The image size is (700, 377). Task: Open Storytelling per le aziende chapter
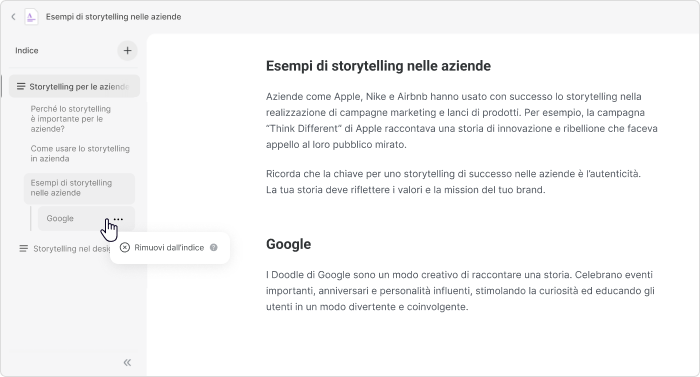click(74, 86)
